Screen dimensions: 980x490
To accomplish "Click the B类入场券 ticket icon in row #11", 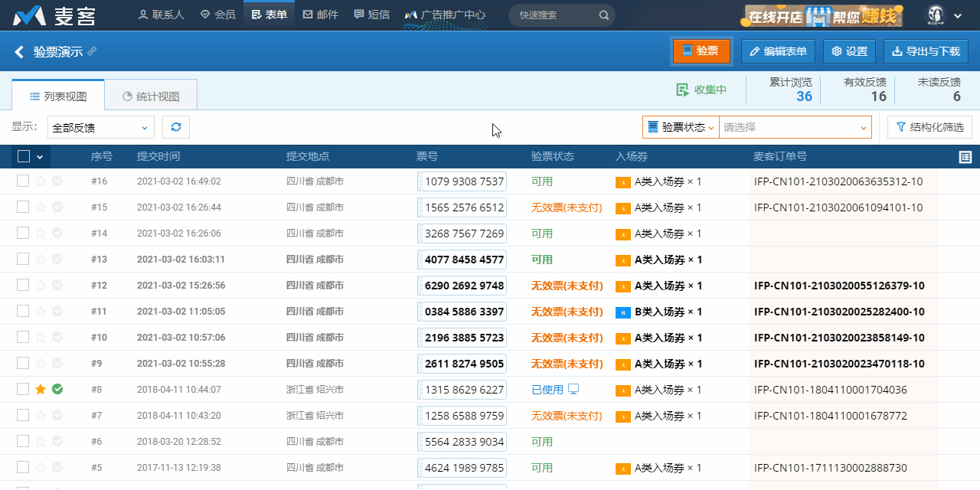I will [x=623, y=312].
